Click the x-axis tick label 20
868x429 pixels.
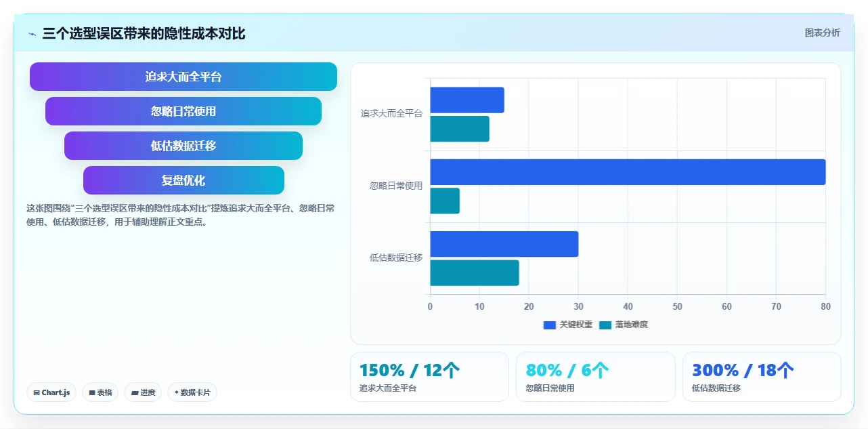pos(529,306)
